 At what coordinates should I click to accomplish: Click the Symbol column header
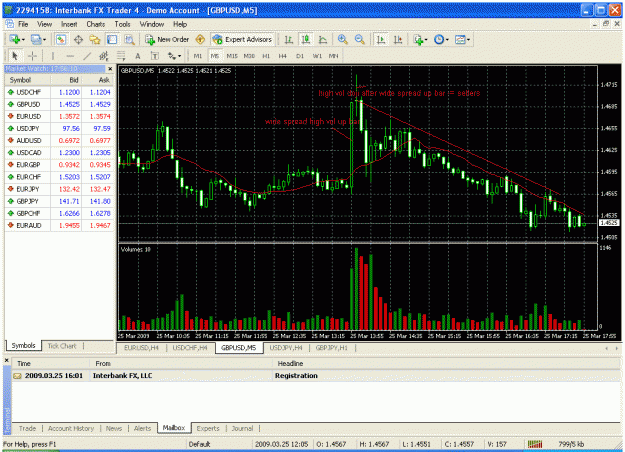click(28, 80)
